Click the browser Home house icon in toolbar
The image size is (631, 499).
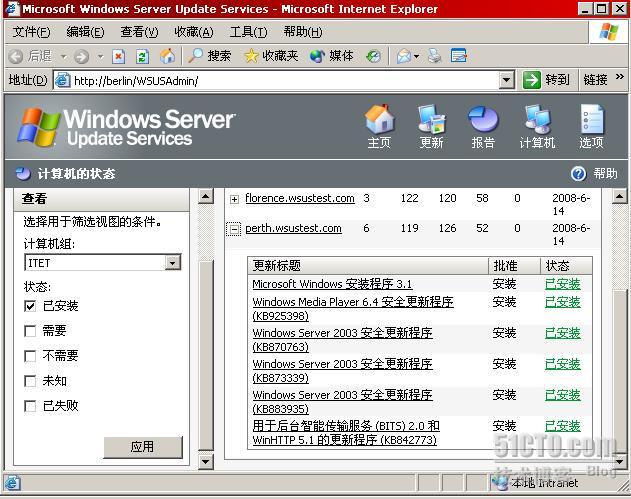167,56
